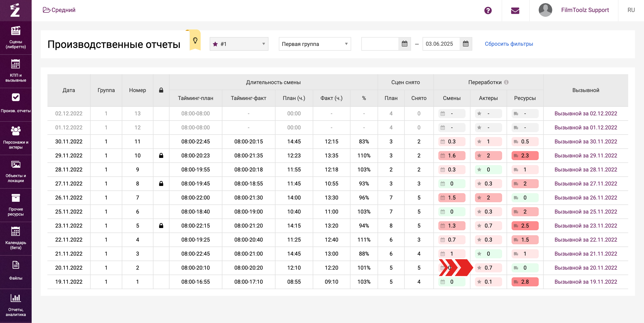
Task: Click the lock column header icon
Action: pos(161,90)
